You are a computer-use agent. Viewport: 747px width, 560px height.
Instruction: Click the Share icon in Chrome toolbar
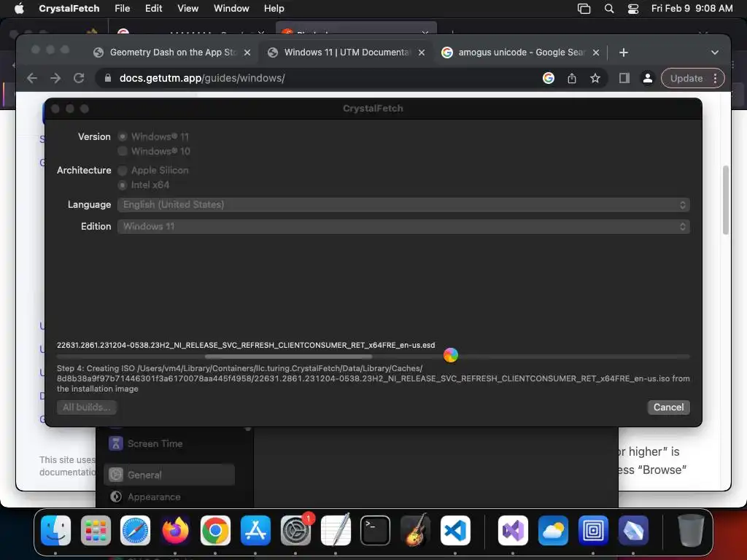click(x=572, y=78)
